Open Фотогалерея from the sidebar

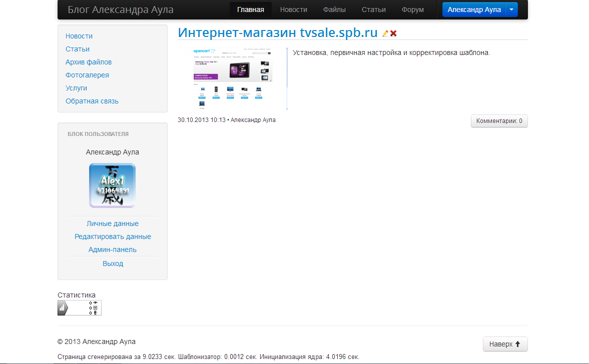pyautogui.click(x=87, y=75)
